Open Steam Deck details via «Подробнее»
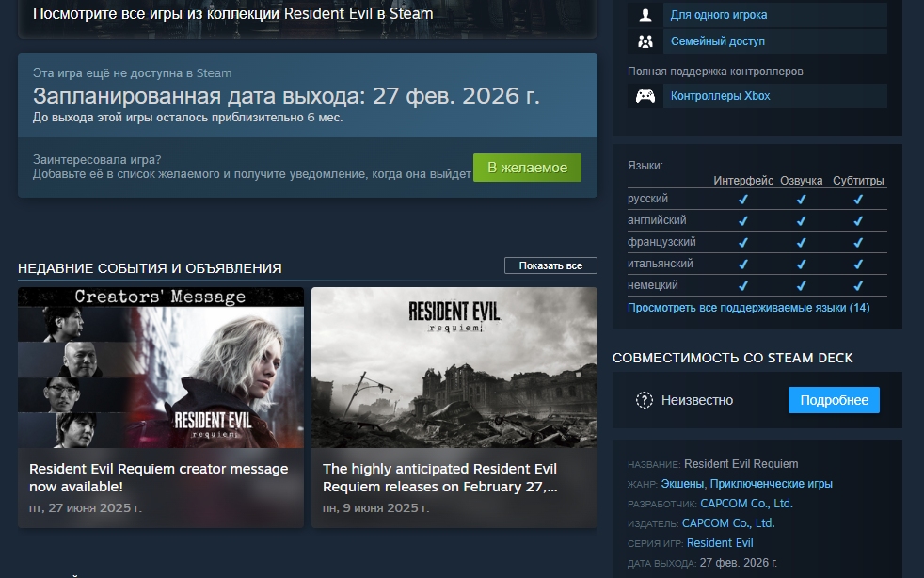 tap(834, 400)
